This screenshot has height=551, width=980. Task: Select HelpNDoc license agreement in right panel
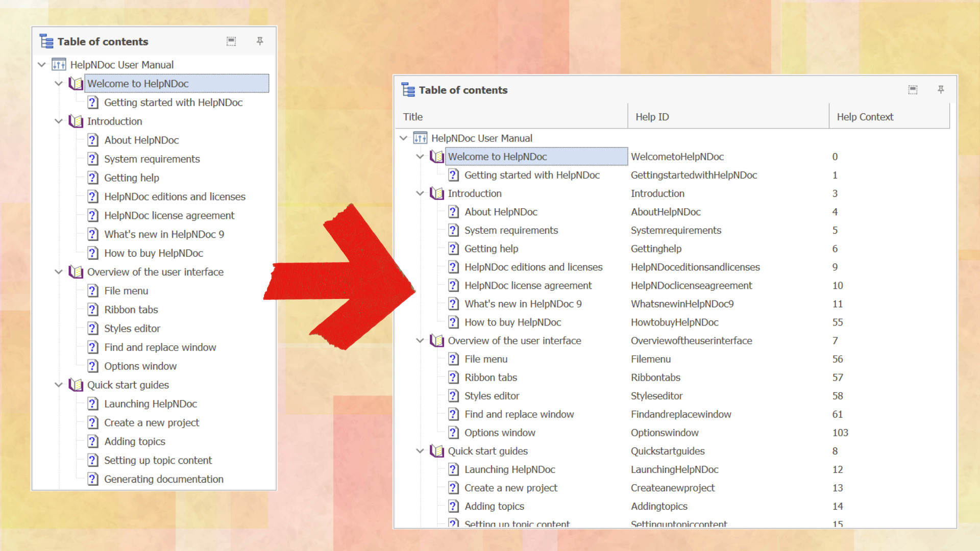point(528,285)
